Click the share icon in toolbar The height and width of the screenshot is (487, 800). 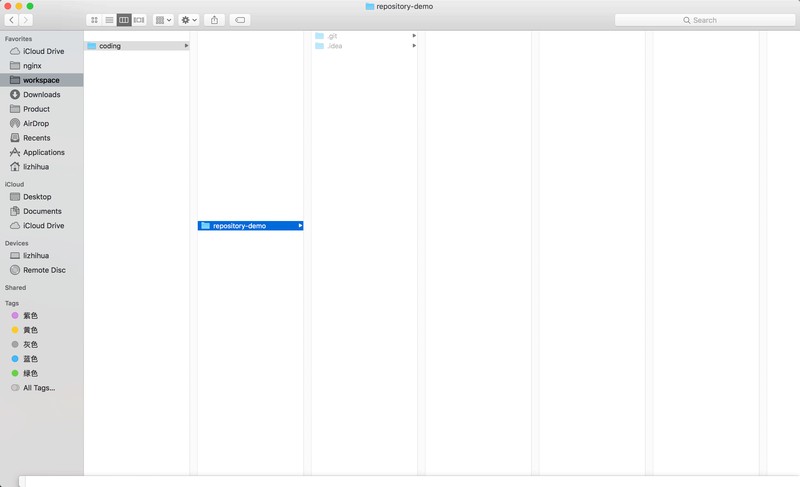214,20
